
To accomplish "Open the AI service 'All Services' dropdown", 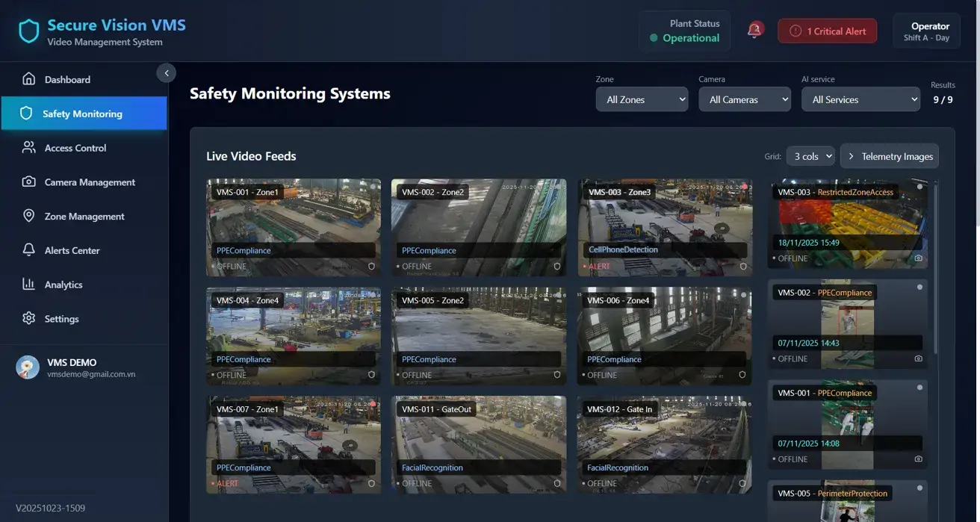I will pyautogui.click(x=860, y=99).
